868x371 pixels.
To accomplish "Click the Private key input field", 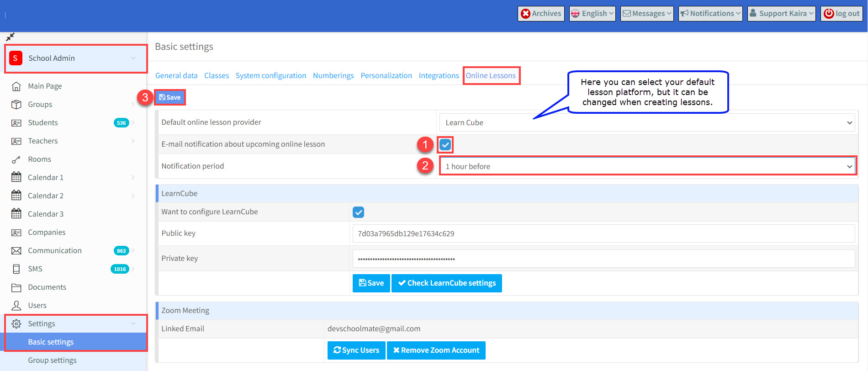I will [x=603, y=259].
